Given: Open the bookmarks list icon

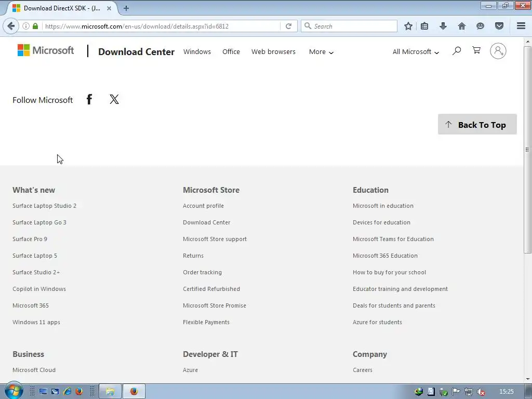Looking at the screenshot, I should (424, 26).
